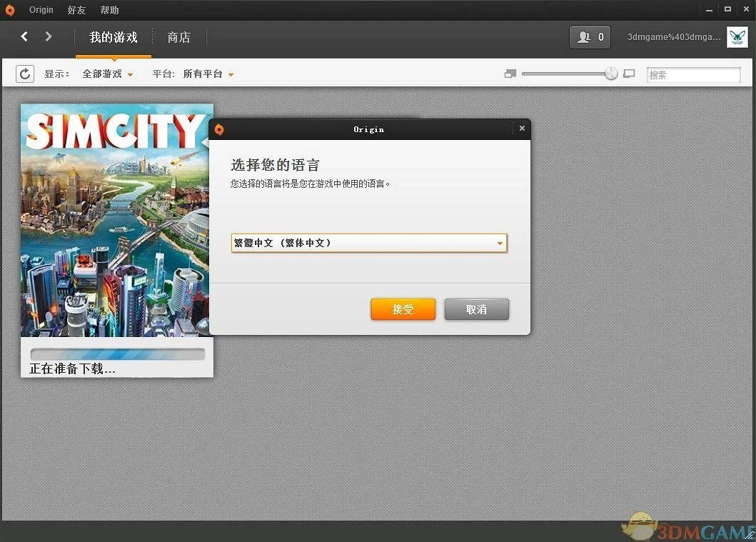Open the 帮助 help menu
The width and height of the screenshot is (756, 542).
(x=109, y=9)
